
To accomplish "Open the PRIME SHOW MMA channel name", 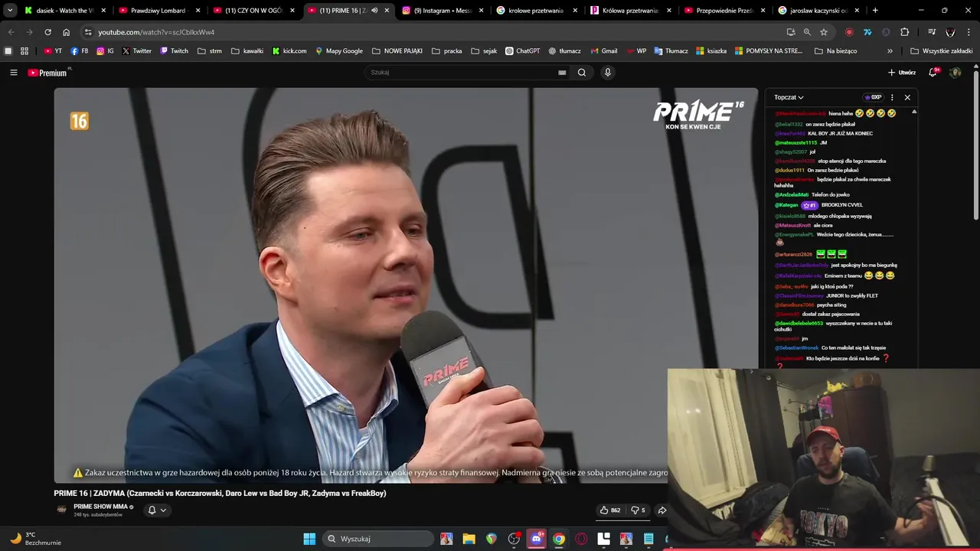I will (x=100, y=507).
